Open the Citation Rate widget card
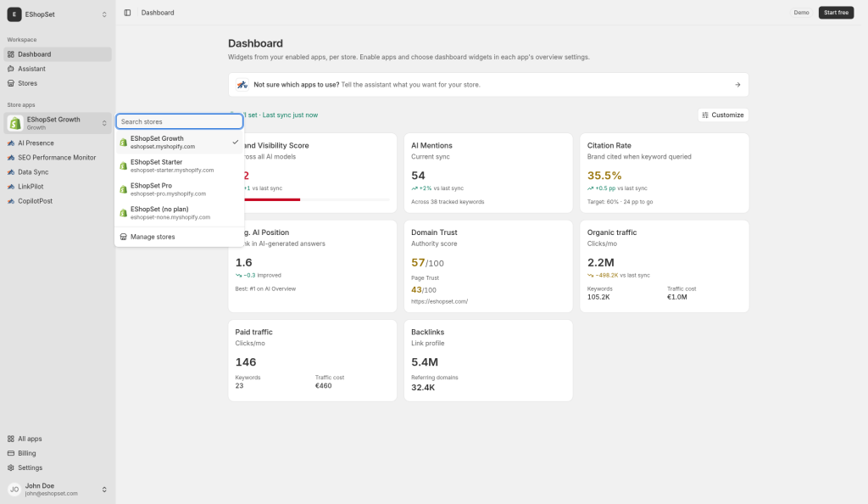 (665, 173)
